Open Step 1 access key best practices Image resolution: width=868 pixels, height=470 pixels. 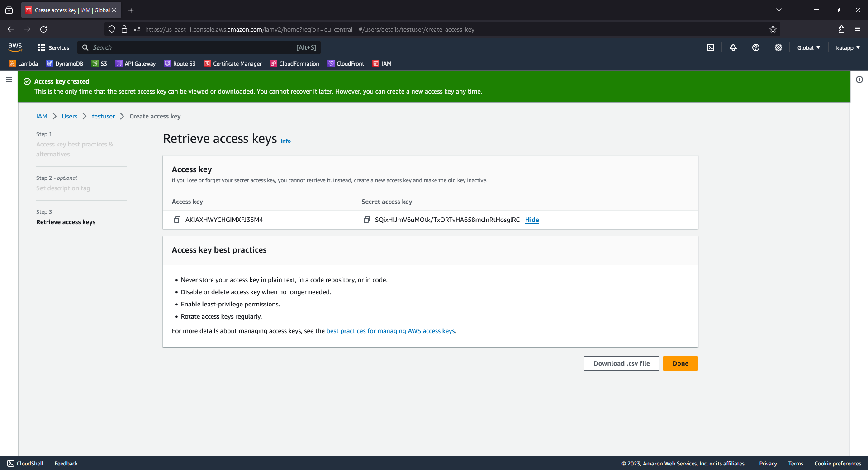[75, 149]
